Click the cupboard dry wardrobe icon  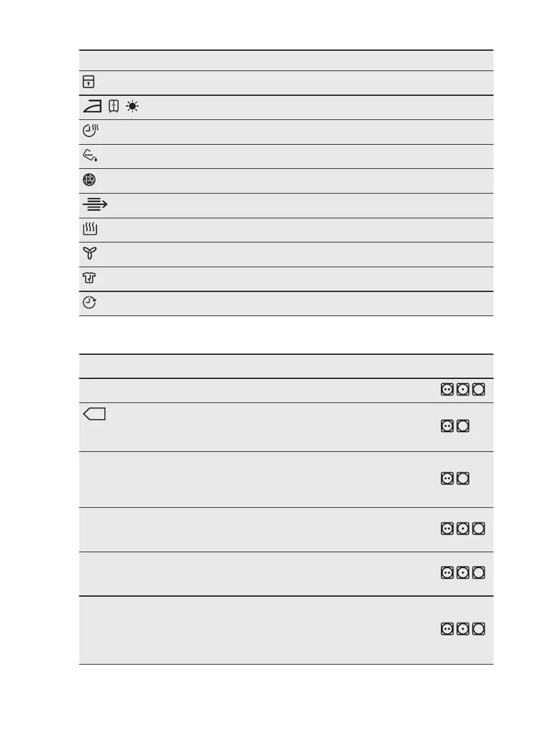point(115,106)
